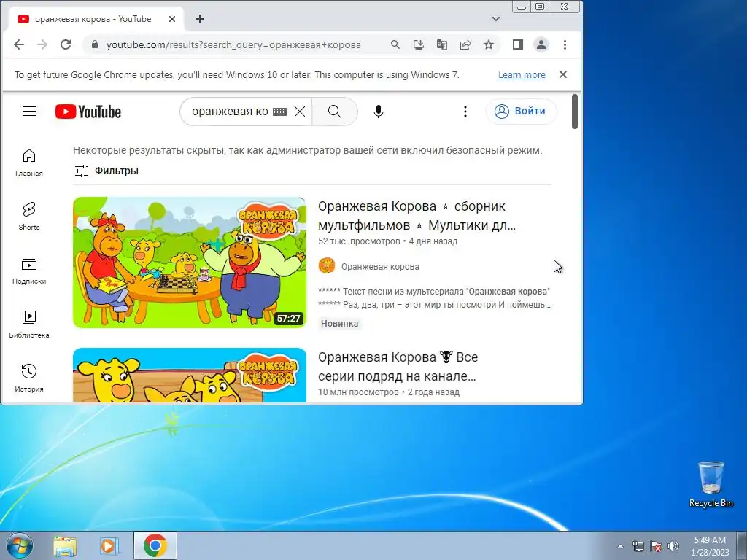Close the оранжевая корова YouTube tab

pos(172,19)
